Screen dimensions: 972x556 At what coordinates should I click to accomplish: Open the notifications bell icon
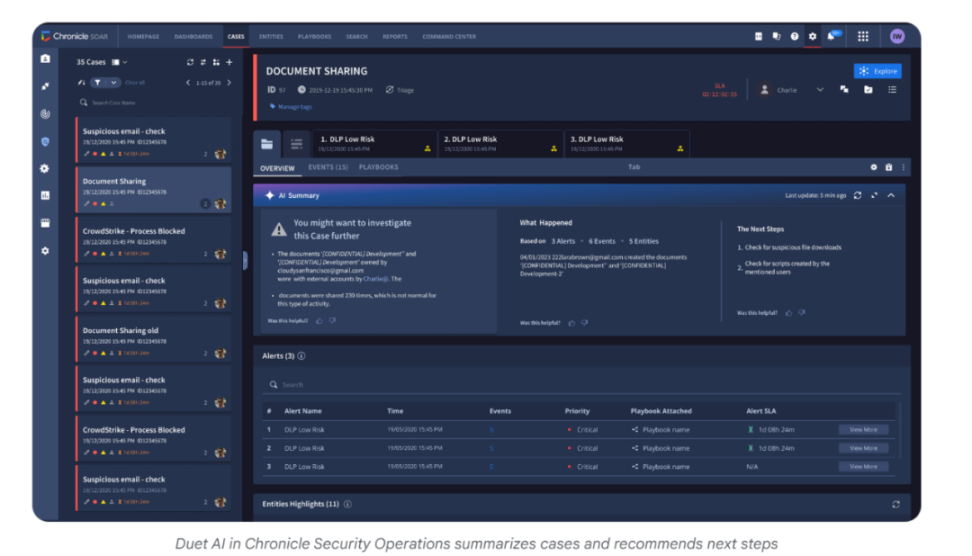point(832,36)
